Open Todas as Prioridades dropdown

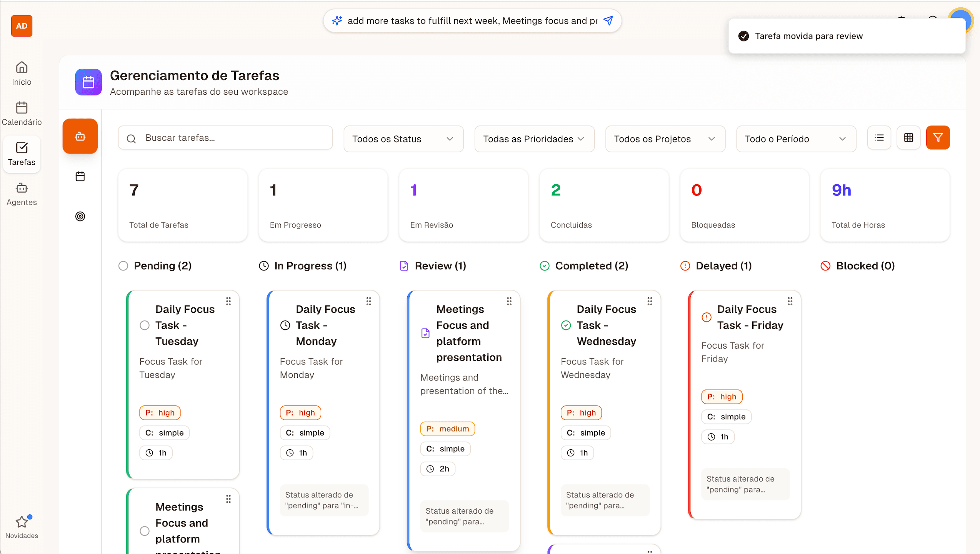(x=534, y=139)
